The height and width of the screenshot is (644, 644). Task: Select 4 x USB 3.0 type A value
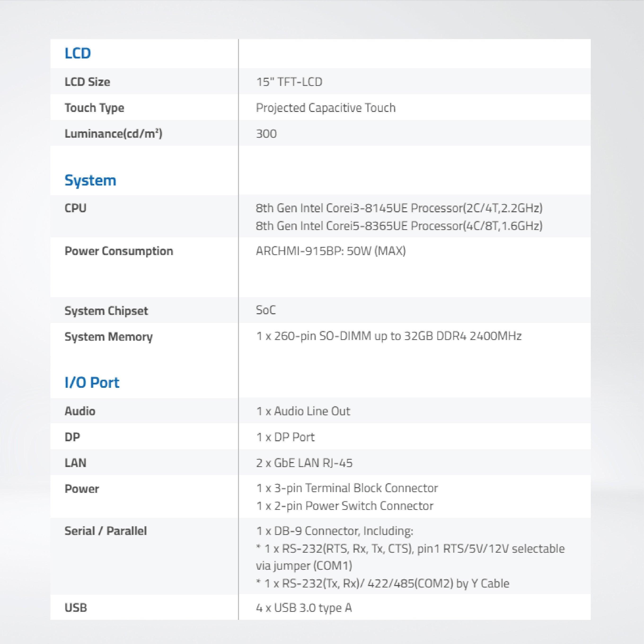click(304, 608)
